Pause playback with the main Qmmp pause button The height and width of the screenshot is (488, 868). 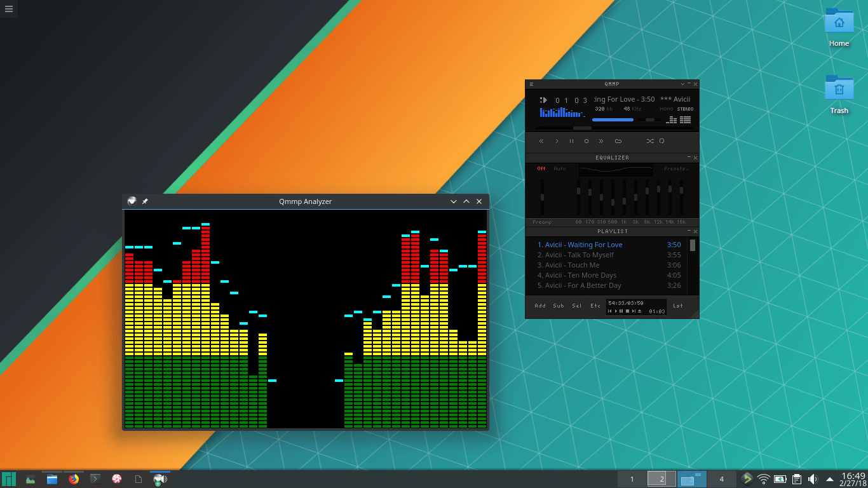(x=571, y=141)
